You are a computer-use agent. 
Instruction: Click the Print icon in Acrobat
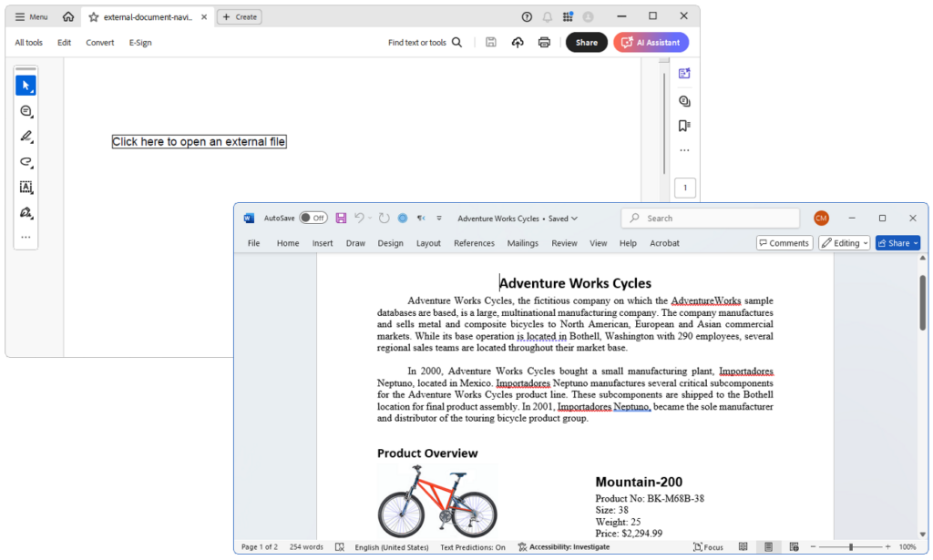tap(544, 42)
